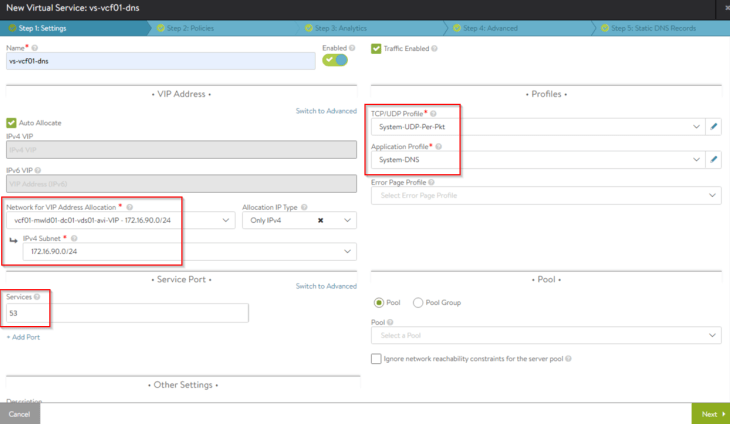Screen dimensions: 730x424
Task: Clear Only IPv4 allocation type with X icon
Action: pos(320,221)
